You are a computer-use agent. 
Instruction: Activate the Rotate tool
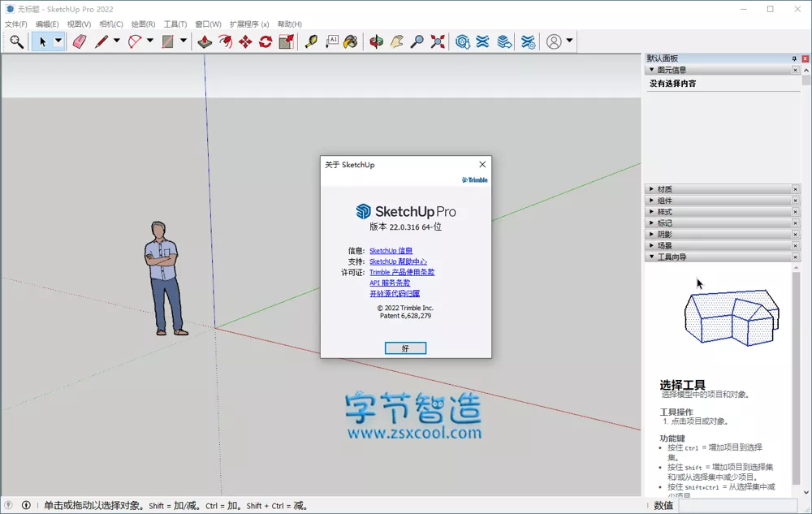pyautogui.click(x=266, y=41)
